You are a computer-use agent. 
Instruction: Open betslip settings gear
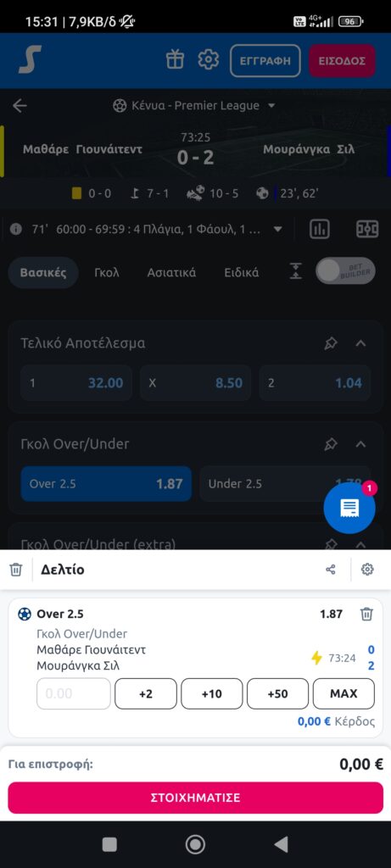click(x=367, y=570)
